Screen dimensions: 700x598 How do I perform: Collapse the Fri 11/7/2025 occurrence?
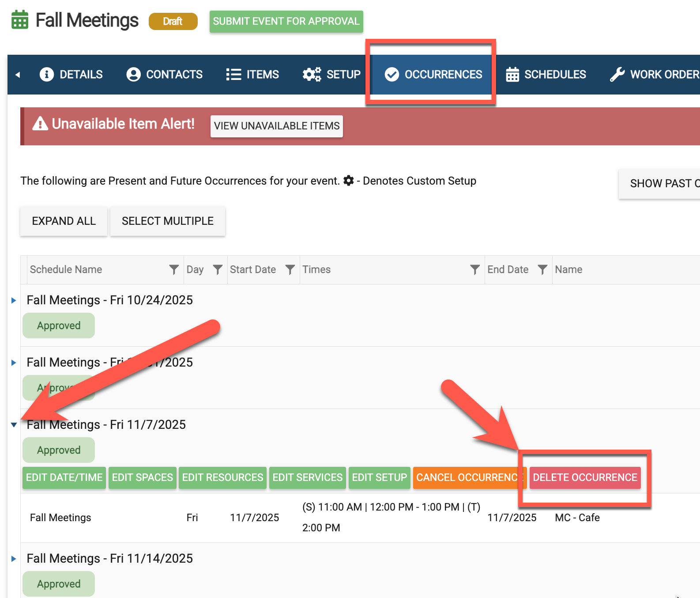click(x=14, y=425)
